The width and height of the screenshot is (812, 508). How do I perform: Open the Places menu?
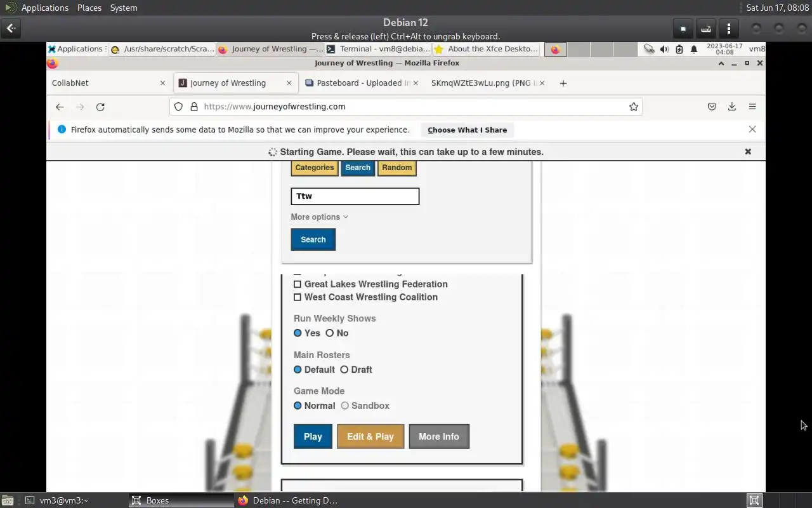pos(89,8)
